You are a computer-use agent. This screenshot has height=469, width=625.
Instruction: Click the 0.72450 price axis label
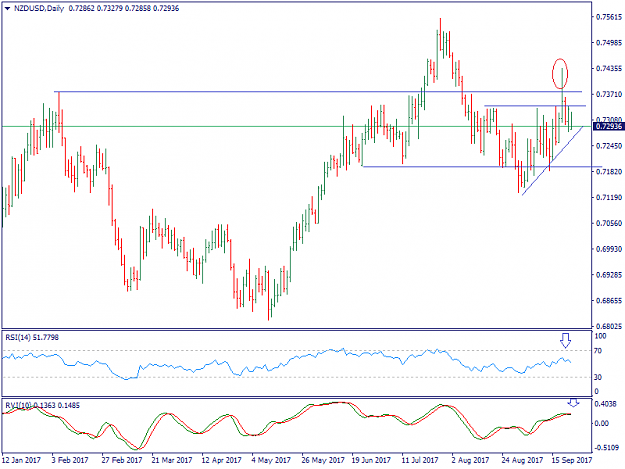pyautogui.click(x=609, y=146)
